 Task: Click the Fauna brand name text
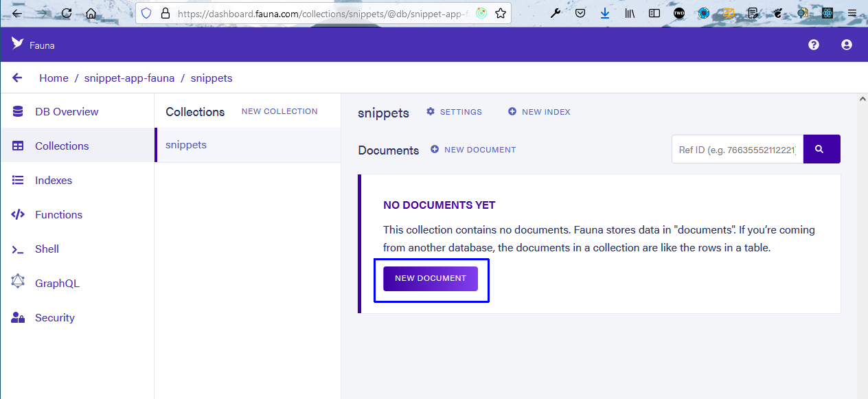point(42,45)
